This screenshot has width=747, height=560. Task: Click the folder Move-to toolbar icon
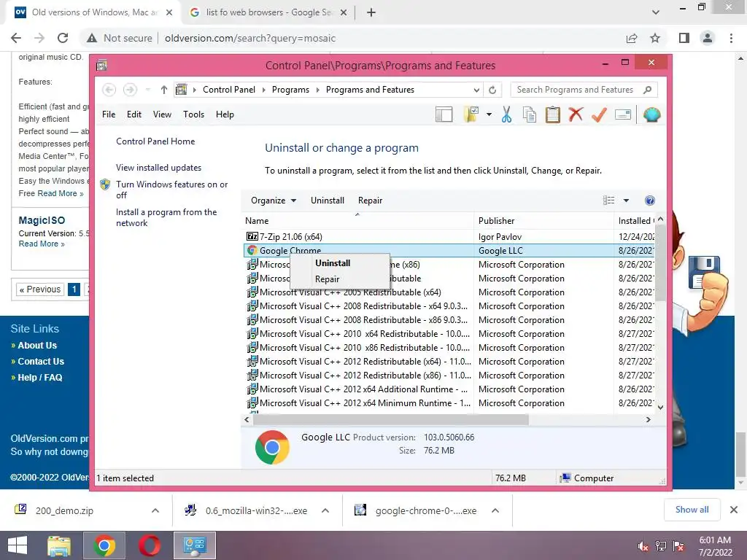point(471,114)
